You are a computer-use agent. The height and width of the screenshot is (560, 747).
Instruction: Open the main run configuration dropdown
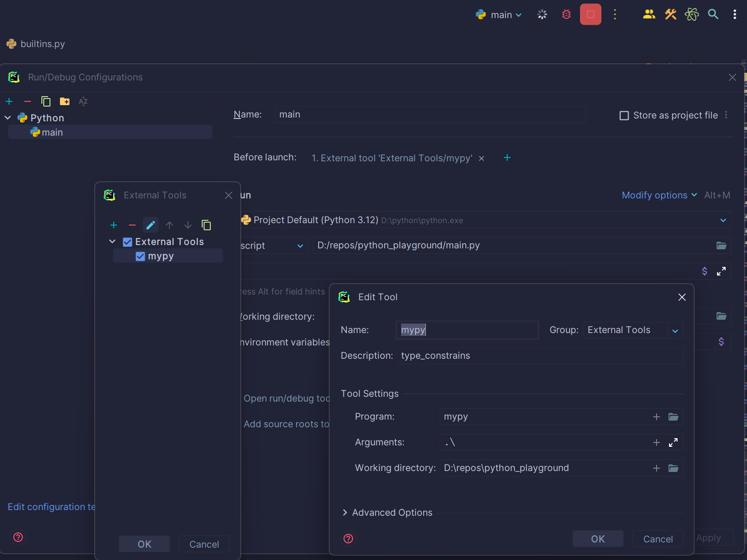pyautogui.click(x=499, y=15)
